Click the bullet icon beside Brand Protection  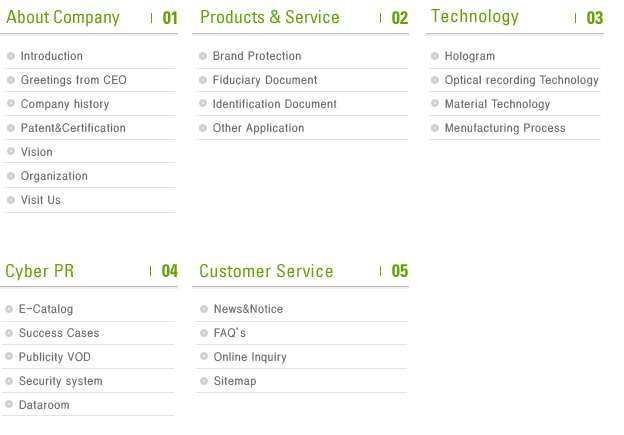pyautogui.click(x=203, y=56)
